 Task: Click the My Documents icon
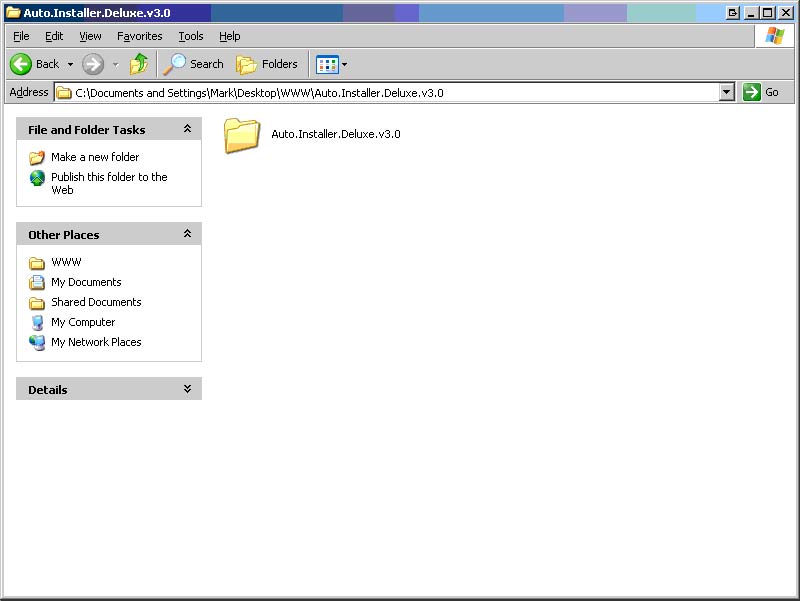tap(37, 282)
